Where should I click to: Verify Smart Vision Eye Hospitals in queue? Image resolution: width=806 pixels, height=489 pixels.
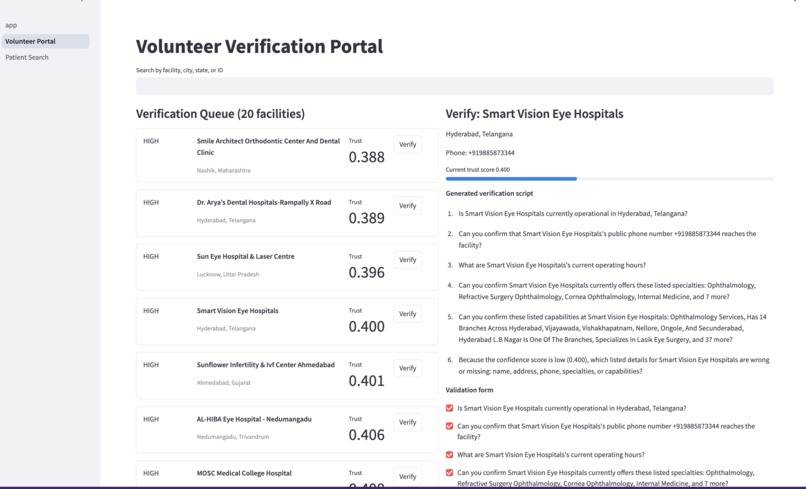click(408, 314)
